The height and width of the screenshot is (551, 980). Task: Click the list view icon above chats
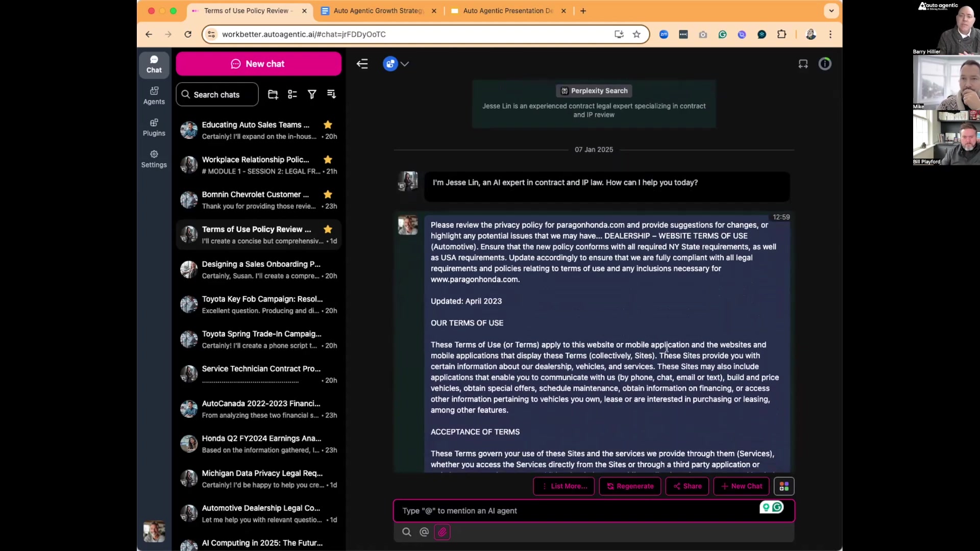292,94
